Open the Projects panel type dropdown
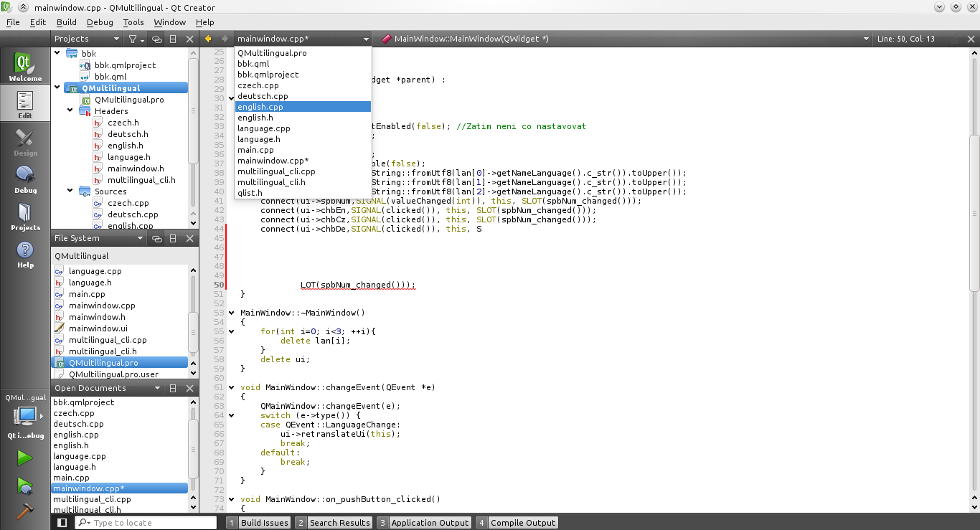The height and width of the screenshot is (530, 980). [x=87, y=39]
